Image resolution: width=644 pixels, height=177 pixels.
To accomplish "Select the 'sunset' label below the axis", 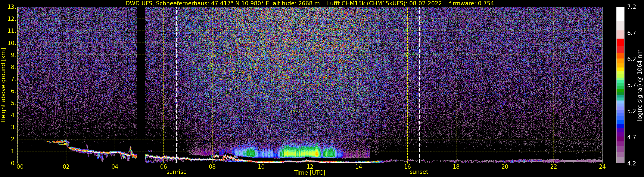I will [x=419, y=172].
